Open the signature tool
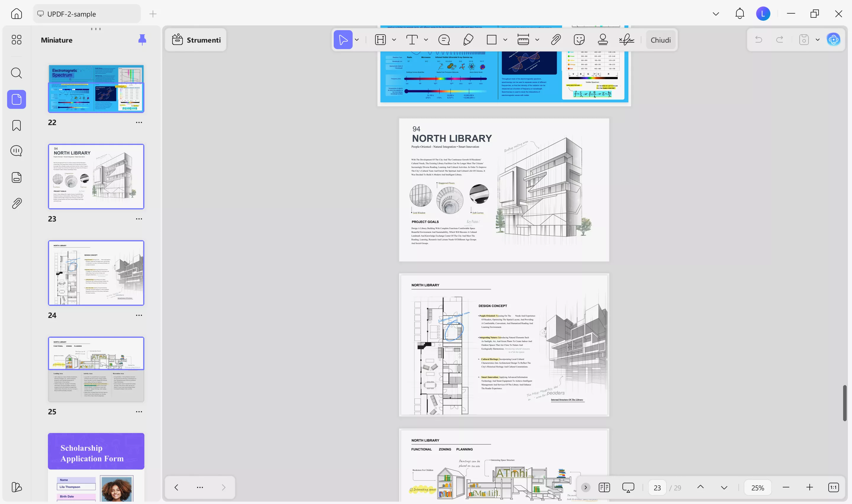The width and height of the screenshot is (852, 504). point(626,40)
